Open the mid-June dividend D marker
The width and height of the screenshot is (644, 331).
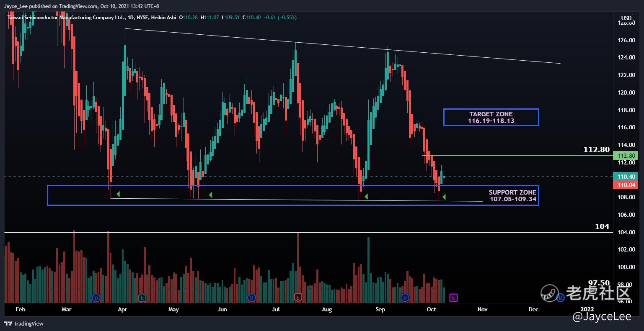(x=251, y=298)
